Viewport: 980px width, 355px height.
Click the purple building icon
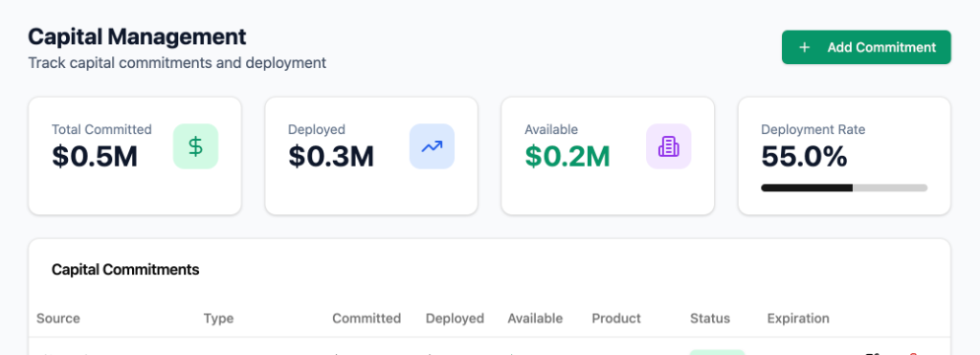click(668, 146)
